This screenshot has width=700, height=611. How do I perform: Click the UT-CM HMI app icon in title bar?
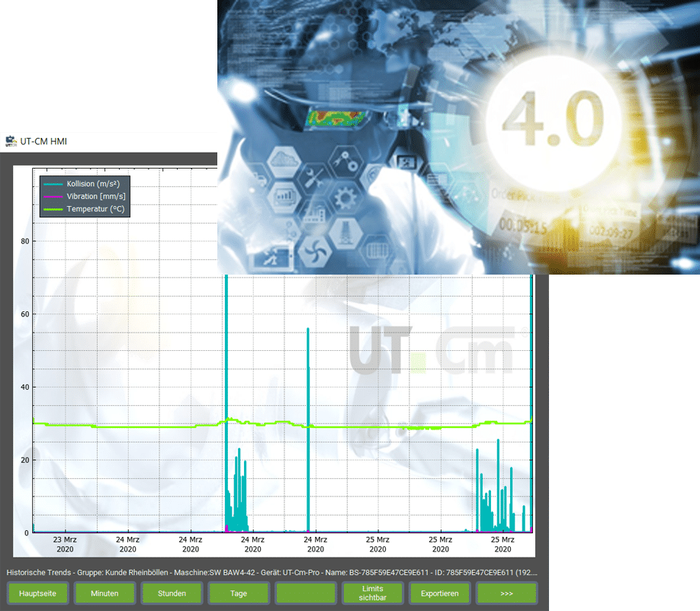(x=11, y=141)
